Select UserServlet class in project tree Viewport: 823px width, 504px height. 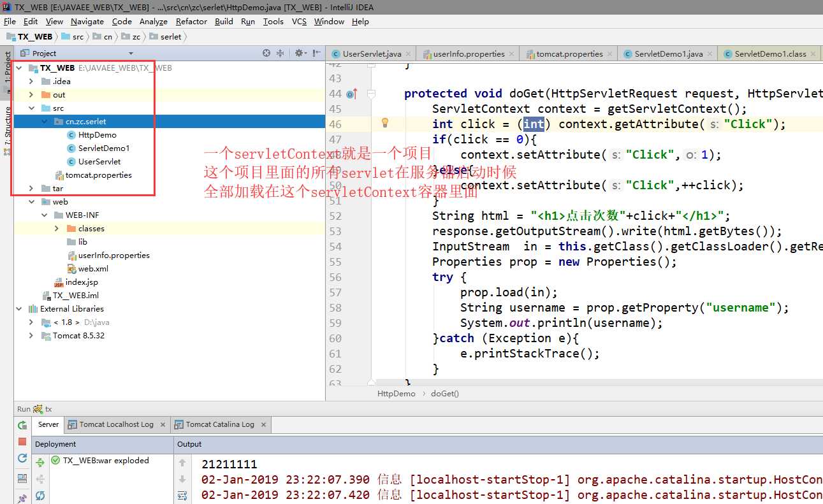(x=99, y=162)
